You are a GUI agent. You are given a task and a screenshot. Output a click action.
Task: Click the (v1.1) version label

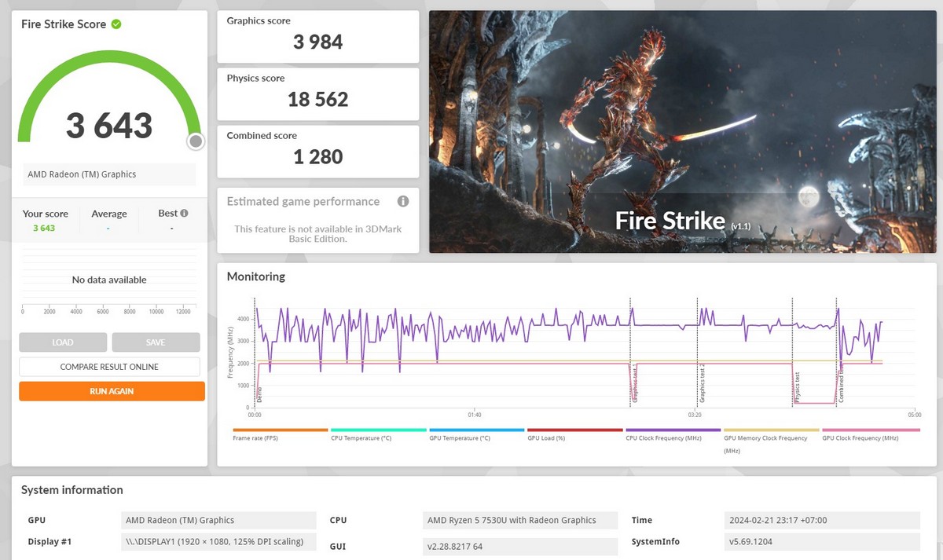click(x=741, y=226)
